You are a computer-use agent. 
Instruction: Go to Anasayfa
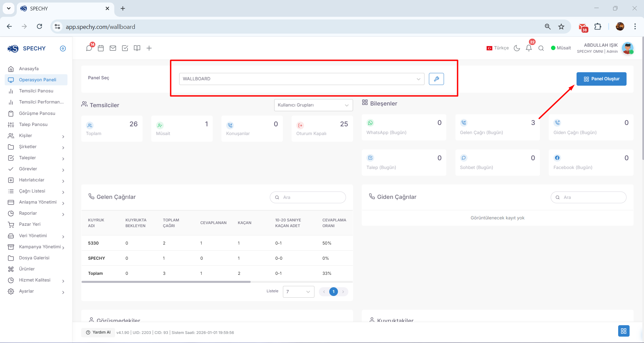tap(36, 69)
